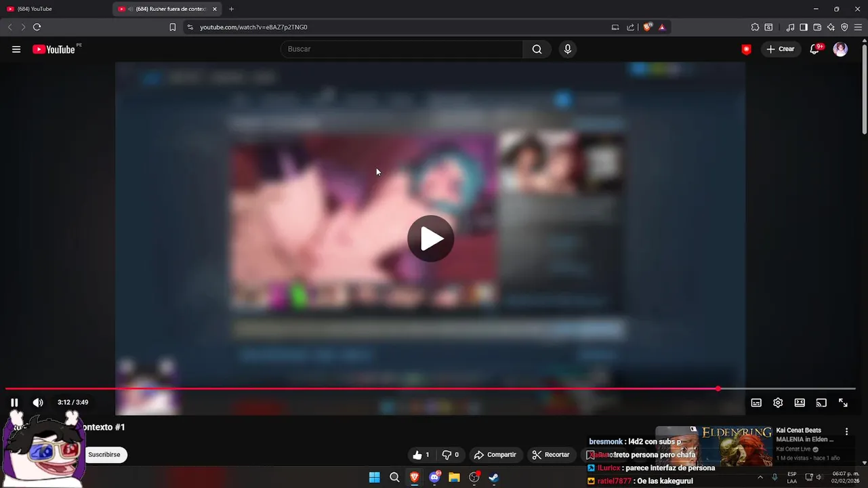Open File Explorer from the taskbar
The width and height of the screenshot is (868, 488).
pos(454,477)
